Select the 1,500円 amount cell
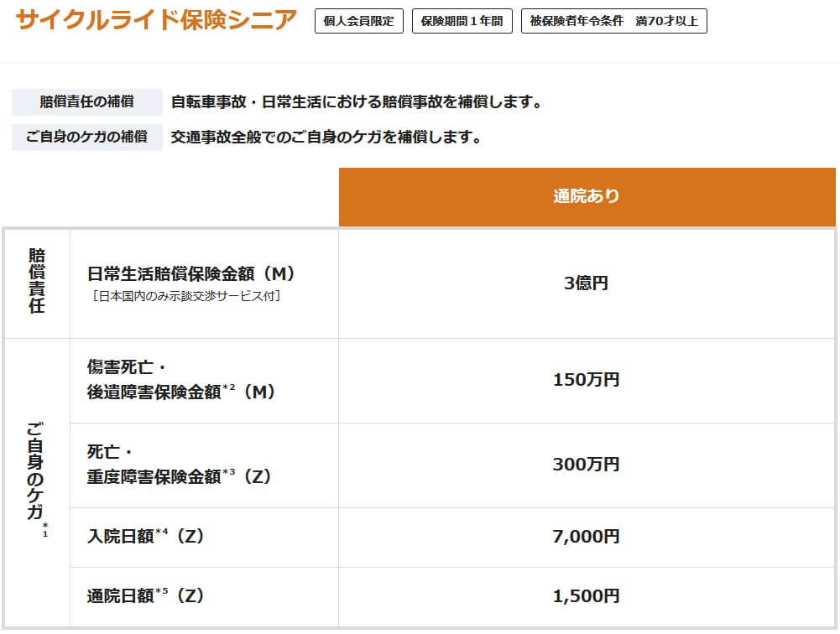The image size is (840, 634). [x=586, y=596]
